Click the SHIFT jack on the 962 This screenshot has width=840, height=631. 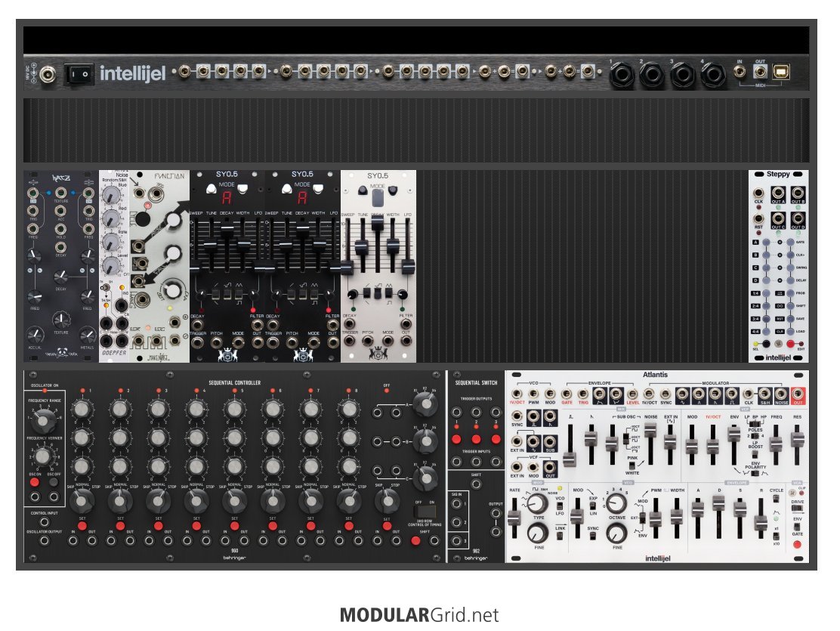tap(476, 484)
